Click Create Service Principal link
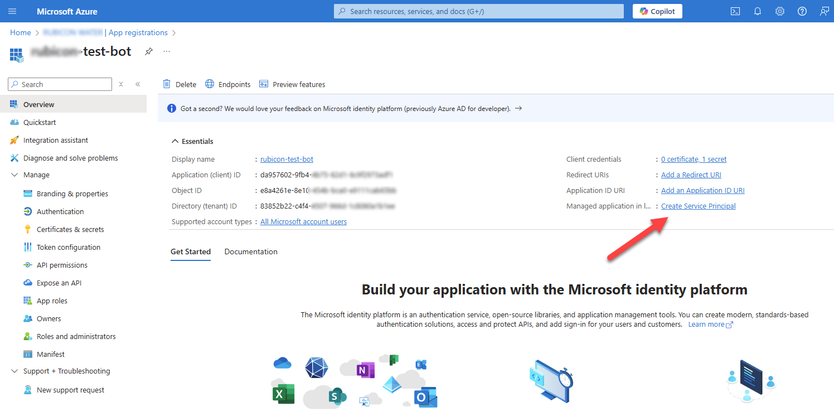 [698, 206]
